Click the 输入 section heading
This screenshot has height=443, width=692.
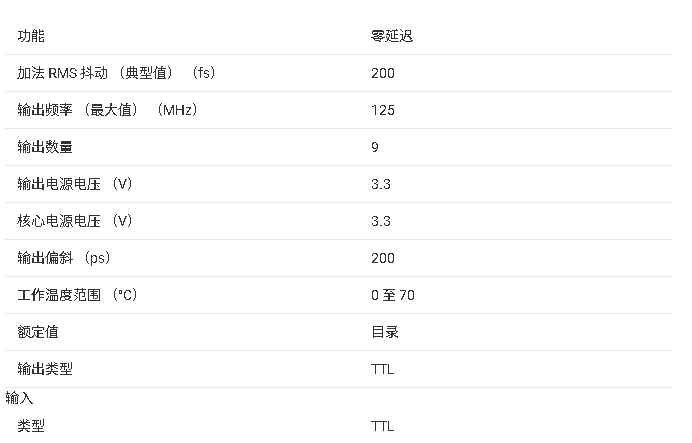[x=20, y=398]
